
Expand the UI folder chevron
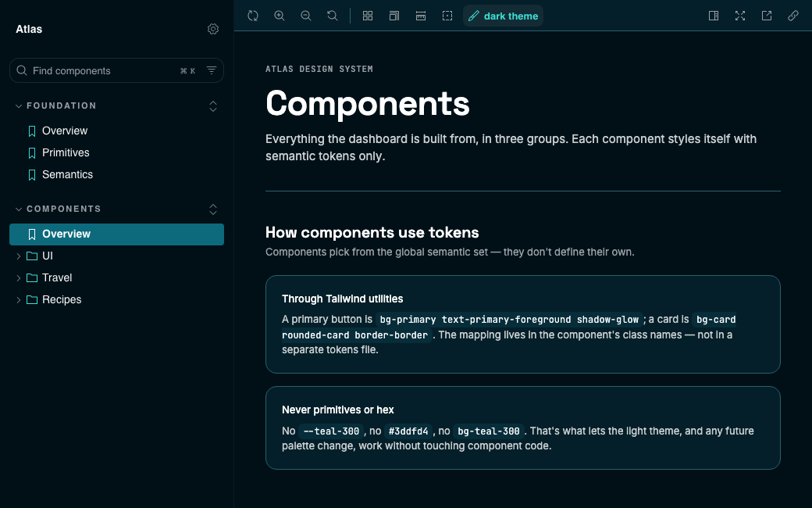(x=19, y=256)
